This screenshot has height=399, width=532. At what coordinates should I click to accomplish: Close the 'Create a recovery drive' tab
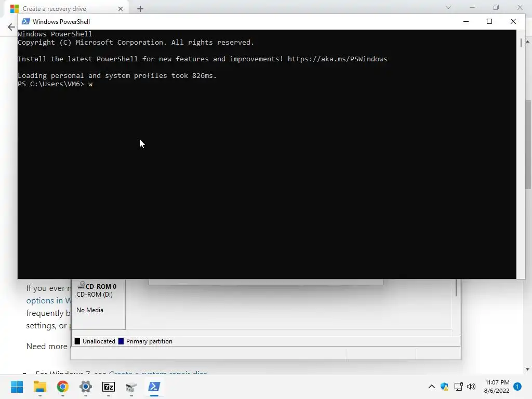coord(121,9)
